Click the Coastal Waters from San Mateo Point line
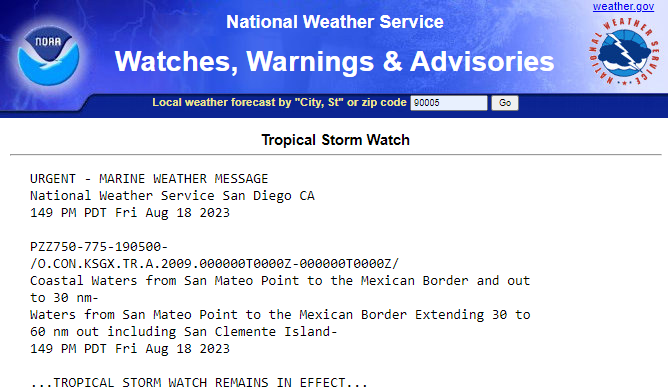The image size is (668, 390). [280, 281]
